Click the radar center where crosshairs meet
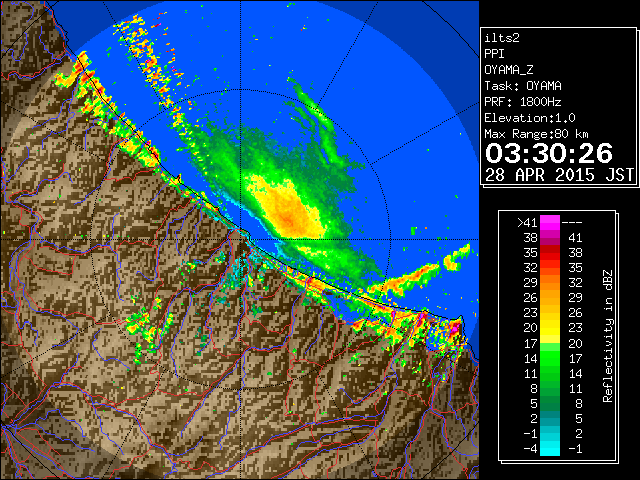640x480 pixels. (x=240, y=240)
